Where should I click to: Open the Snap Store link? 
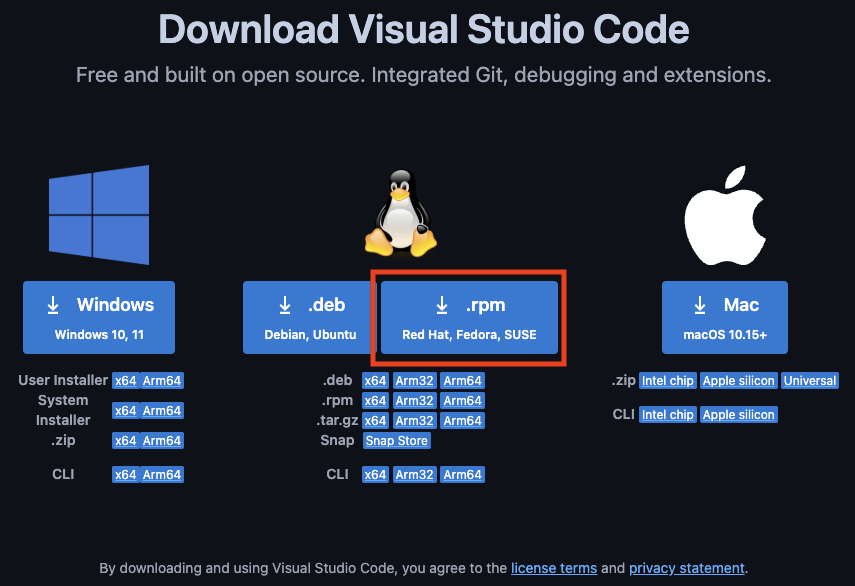[397, 441]
